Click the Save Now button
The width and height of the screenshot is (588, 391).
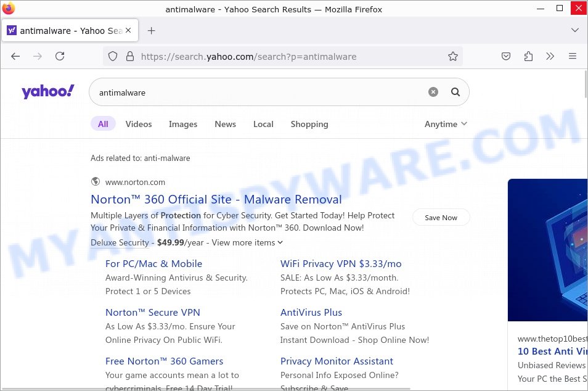441,218
